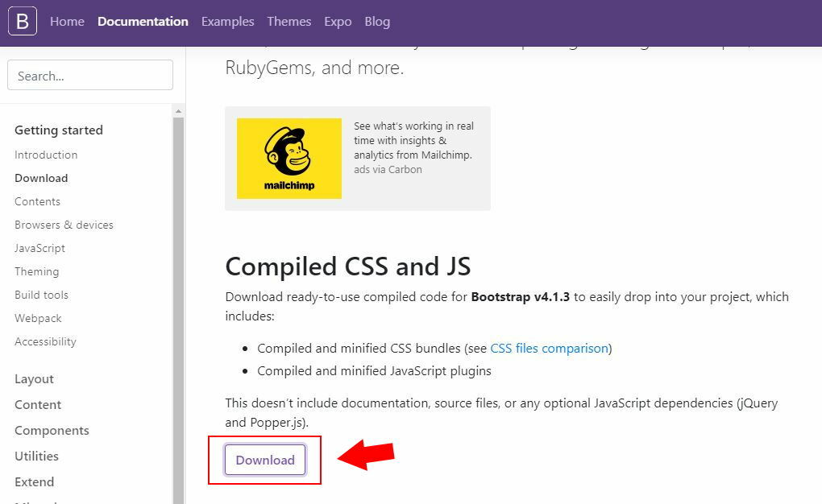
Task: Select Introduction in the sidebar
Action: click(45, 155)
